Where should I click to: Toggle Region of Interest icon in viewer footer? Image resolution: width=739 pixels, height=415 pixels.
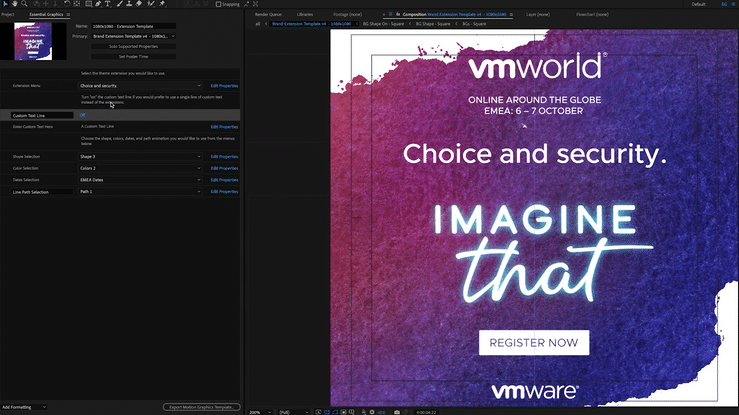(343, 412)
